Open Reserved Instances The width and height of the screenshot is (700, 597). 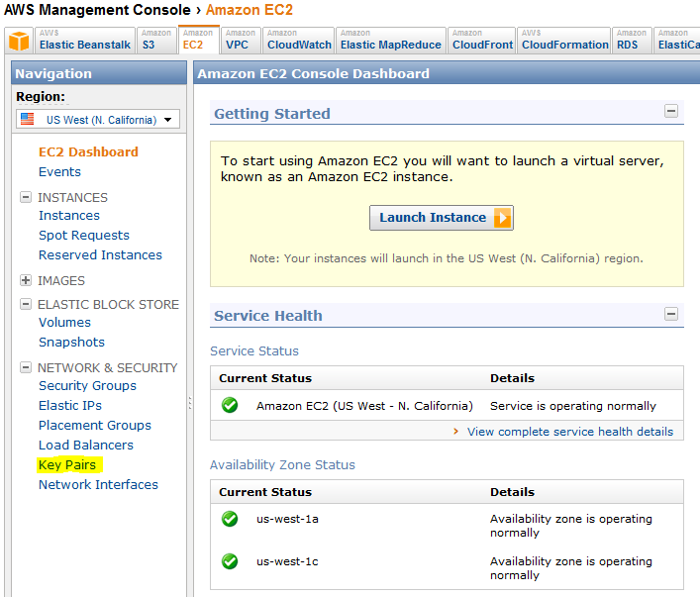click(100, 255)
